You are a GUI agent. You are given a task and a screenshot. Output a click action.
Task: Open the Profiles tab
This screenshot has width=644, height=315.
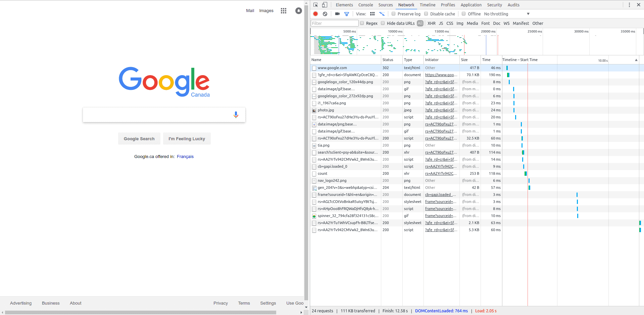coord(448,5)
